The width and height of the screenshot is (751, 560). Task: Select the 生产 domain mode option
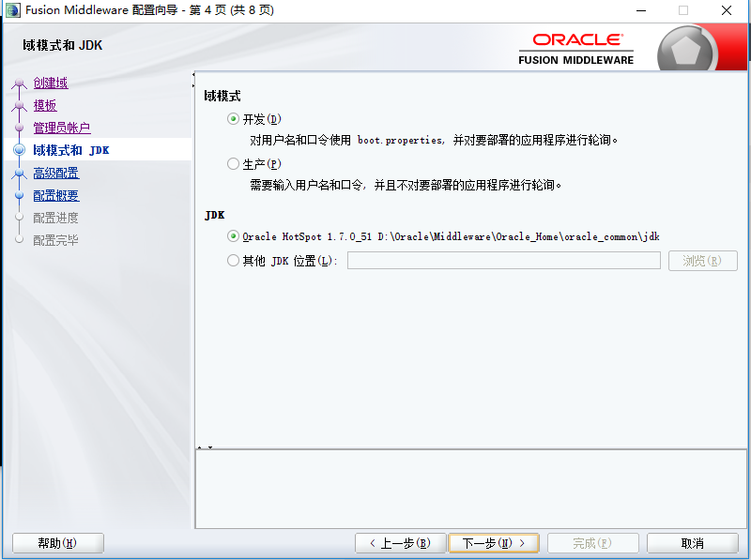coord(233,163)
